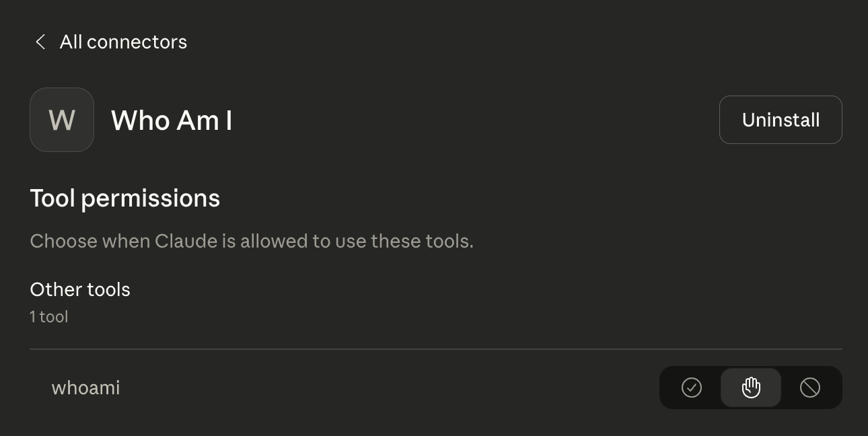Click the Uninstall label text
The image size is (868, 436).
(x=781, y=120)
